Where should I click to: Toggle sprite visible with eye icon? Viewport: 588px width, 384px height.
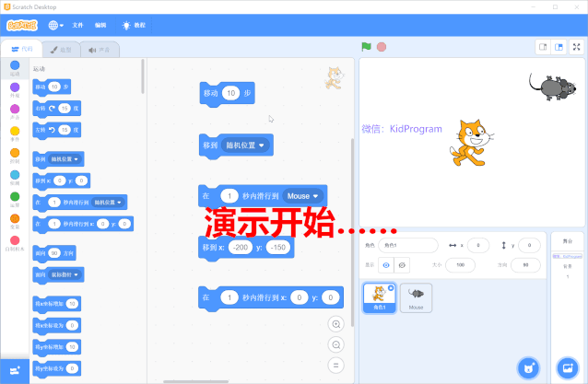(x=386, y=264)
